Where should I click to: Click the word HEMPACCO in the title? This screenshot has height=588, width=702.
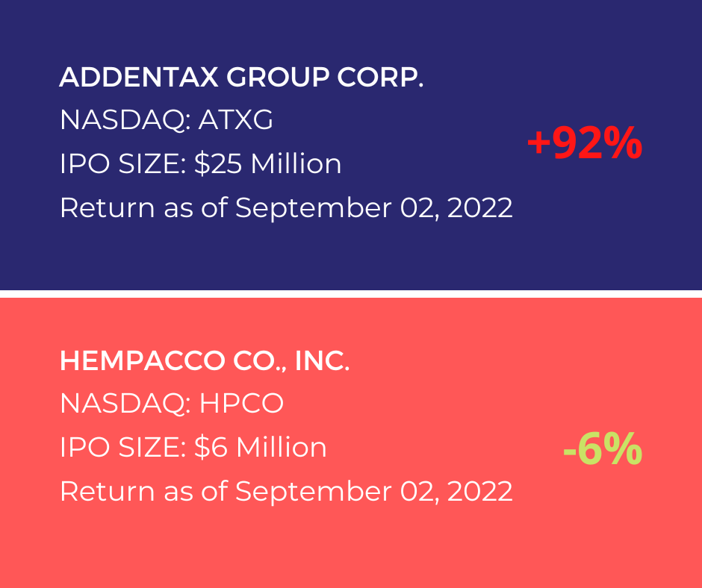click(x=143, y=360)
